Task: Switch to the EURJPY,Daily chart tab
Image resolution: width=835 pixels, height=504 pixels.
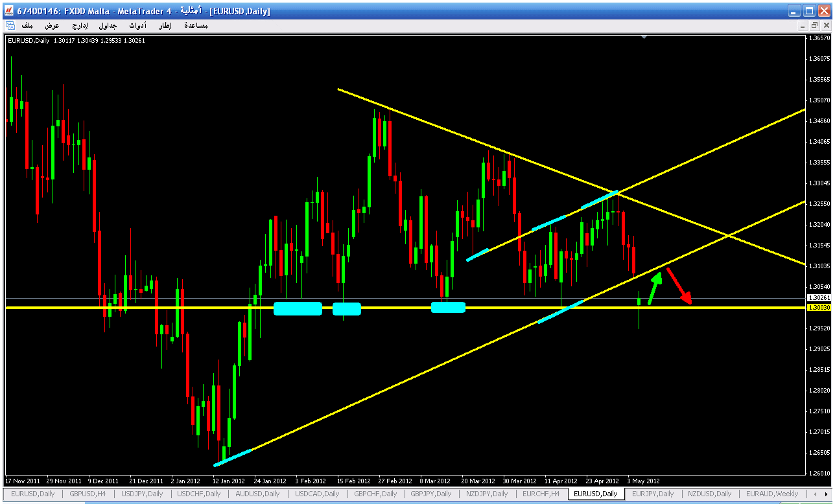Action: click(x=652, y=494)
